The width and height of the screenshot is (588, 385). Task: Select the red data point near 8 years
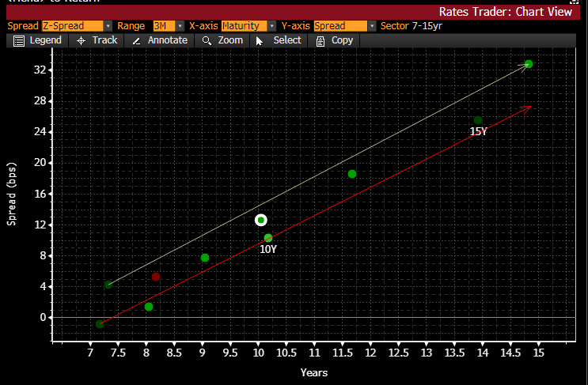156,277
